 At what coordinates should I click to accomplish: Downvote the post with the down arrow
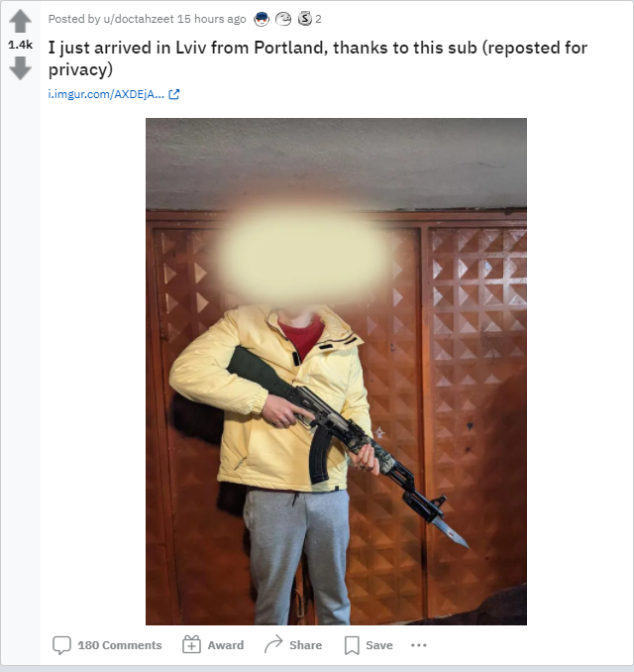(x=20, y=68)
